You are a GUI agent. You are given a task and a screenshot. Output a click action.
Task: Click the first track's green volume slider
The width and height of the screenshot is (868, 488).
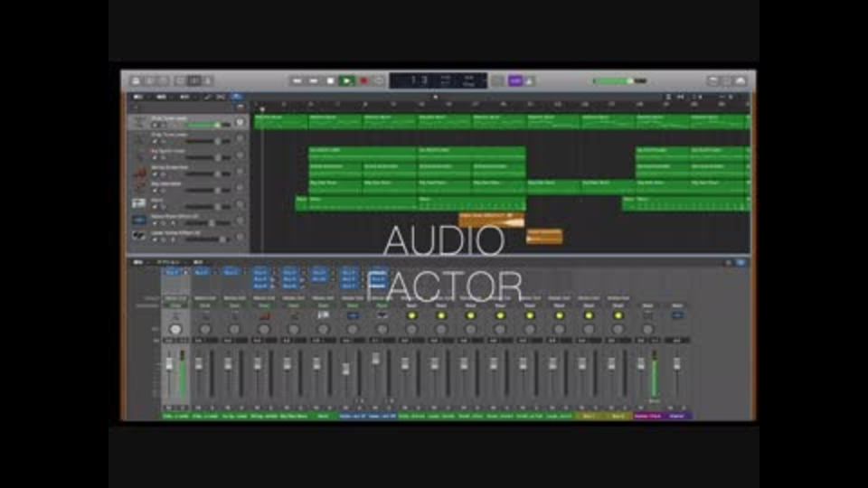click(208, 125)
